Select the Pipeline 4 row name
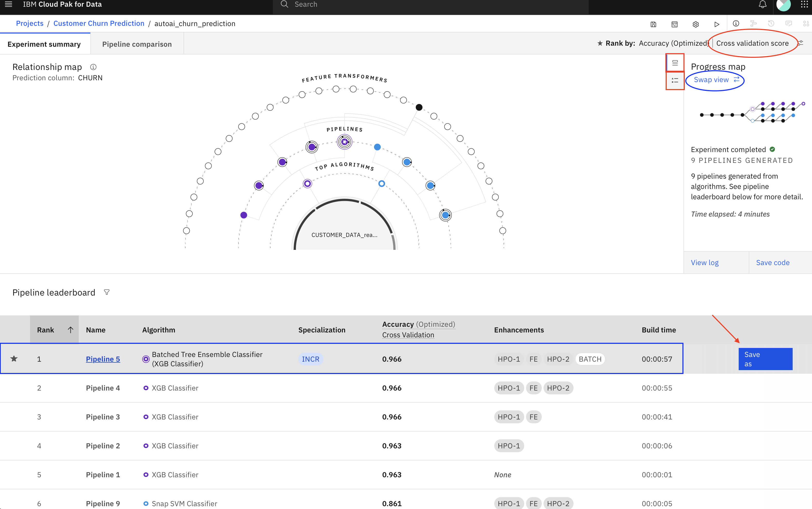 coord(103,388)
